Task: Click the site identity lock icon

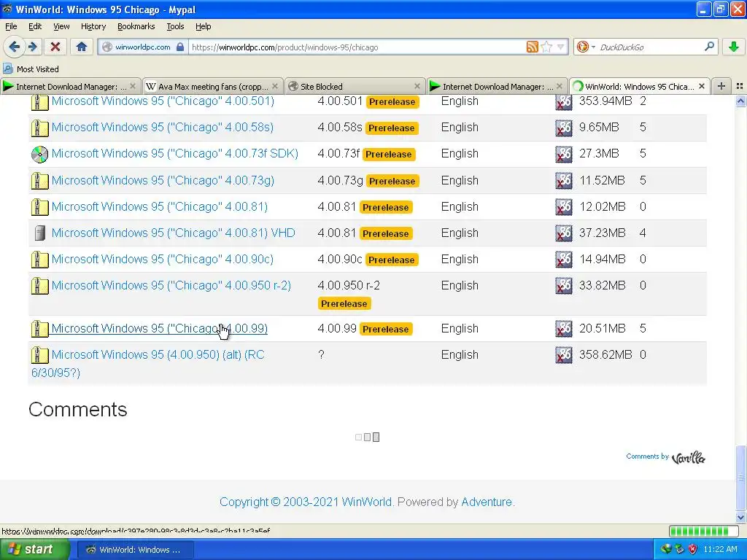Action: (180, 47)
